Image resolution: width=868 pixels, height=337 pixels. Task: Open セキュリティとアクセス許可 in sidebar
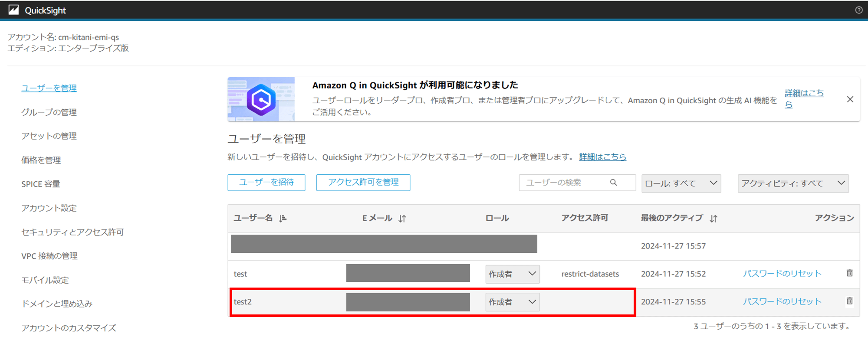(72, 232)
